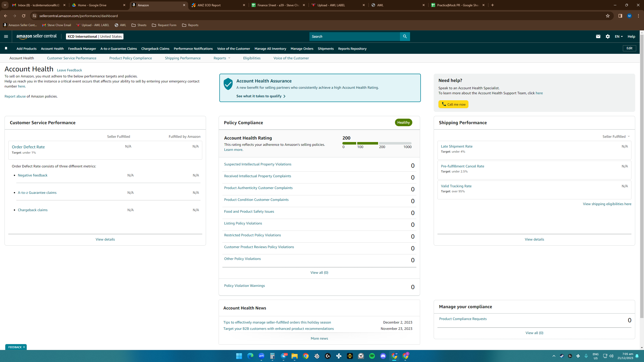View site information in the address bar
The width and height of the screenshot is (644, 362).
(34, 16)
